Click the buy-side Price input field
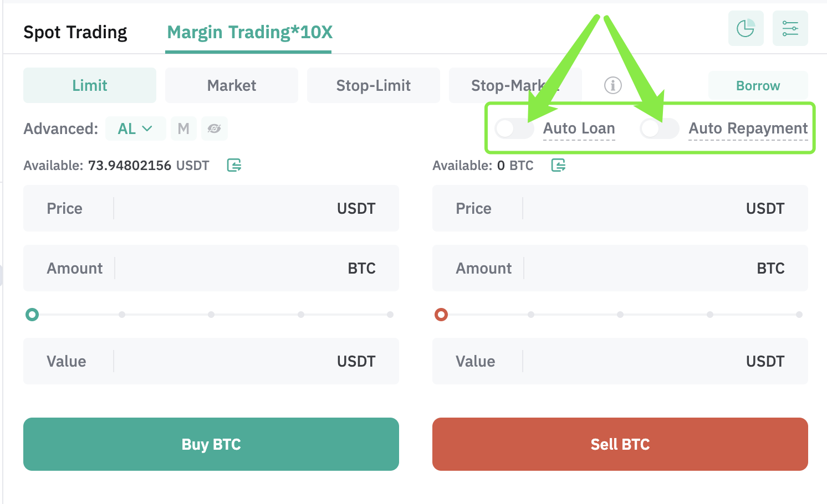The height and width of the screenshot is (504, 827). (211, 208)
